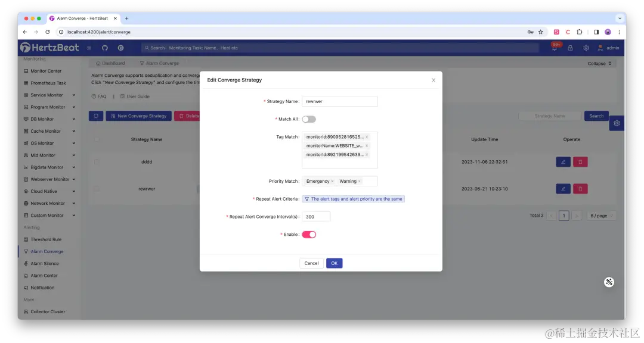Open the header settings gear icon
644x343 pixels.
click(x=586, y=48)
